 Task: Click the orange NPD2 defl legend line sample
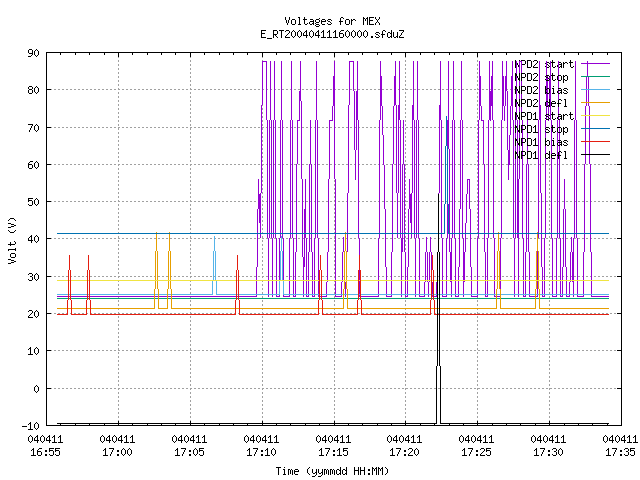(x=595, y=103)
